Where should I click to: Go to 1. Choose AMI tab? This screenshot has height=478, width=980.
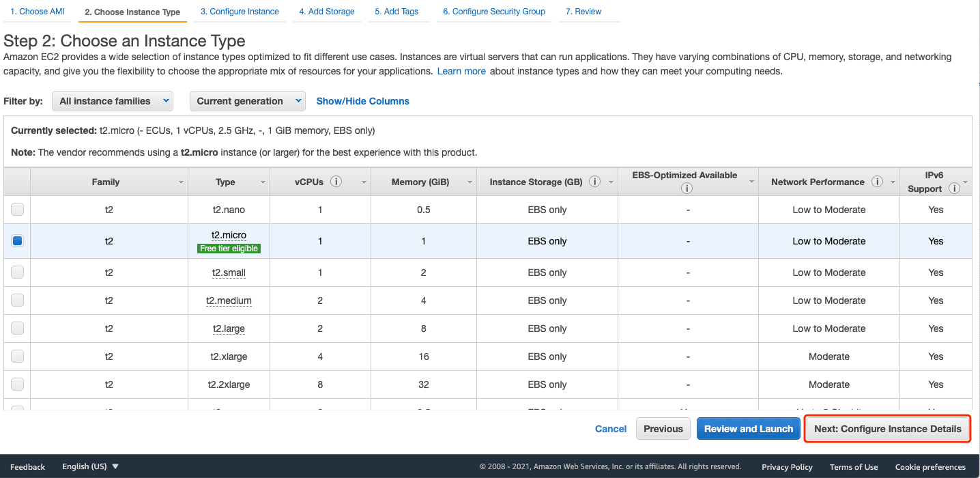coord(38,12)
